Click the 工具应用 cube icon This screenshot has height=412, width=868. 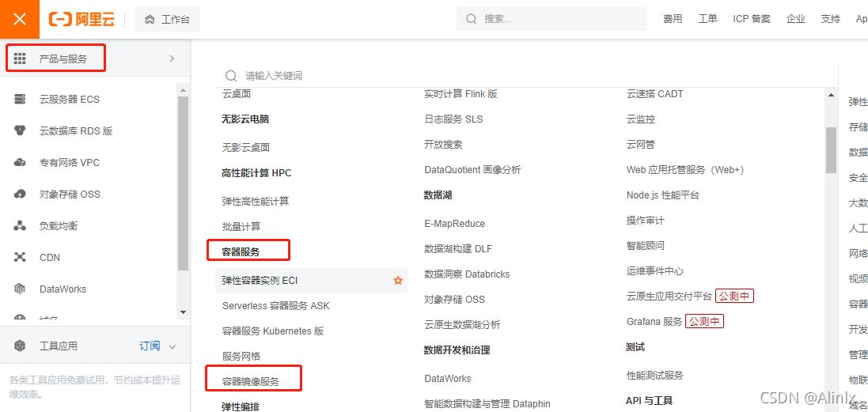20,346
